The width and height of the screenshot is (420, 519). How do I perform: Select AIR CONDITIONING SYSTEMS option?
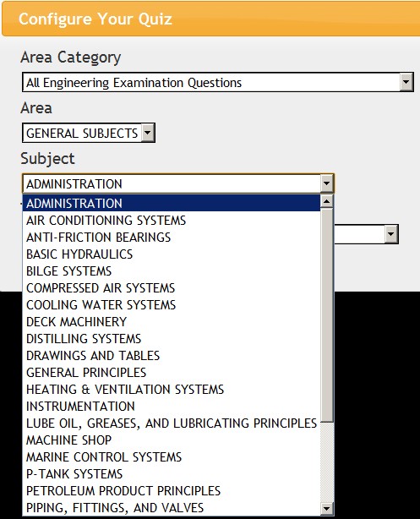point(171,220)
